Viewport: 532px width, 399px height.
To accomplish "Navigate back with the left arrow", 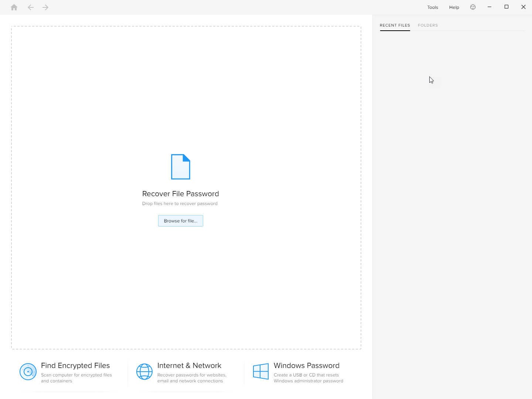I will click(31, 7).
